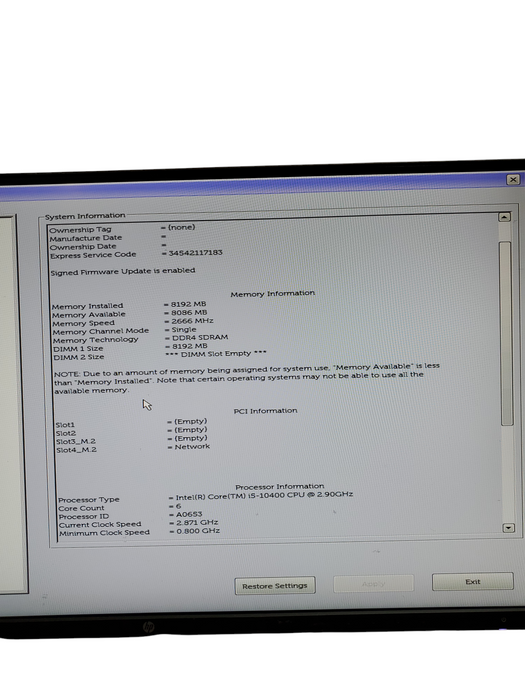Image resolution: width=525 pixels, height=700 pixels.
Task: Click the NOTE paragraph about memory available
Action: coord(246,379)
